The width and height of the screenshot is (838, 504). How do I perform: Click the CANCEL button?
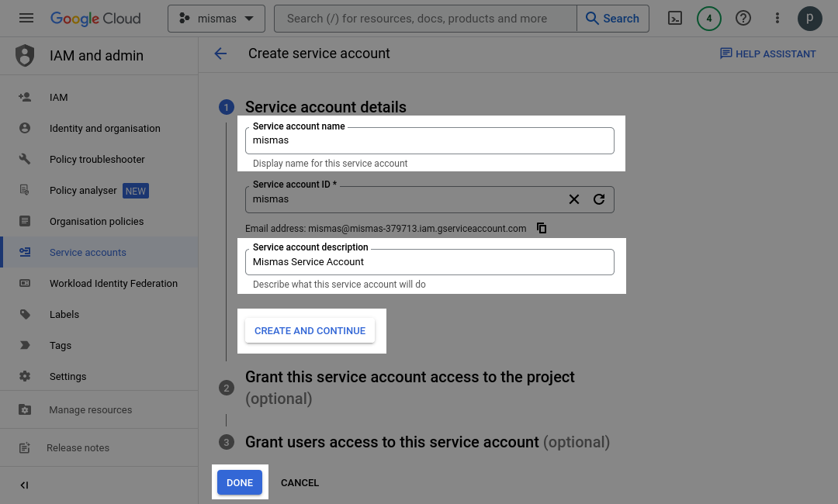[300, 482]
